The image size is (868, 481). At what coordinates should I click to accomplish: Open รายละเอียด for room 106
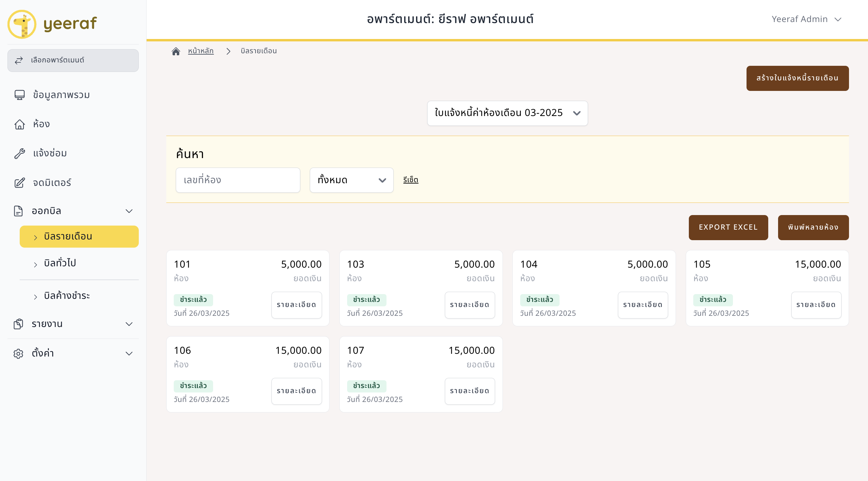[x=297, y=391]
